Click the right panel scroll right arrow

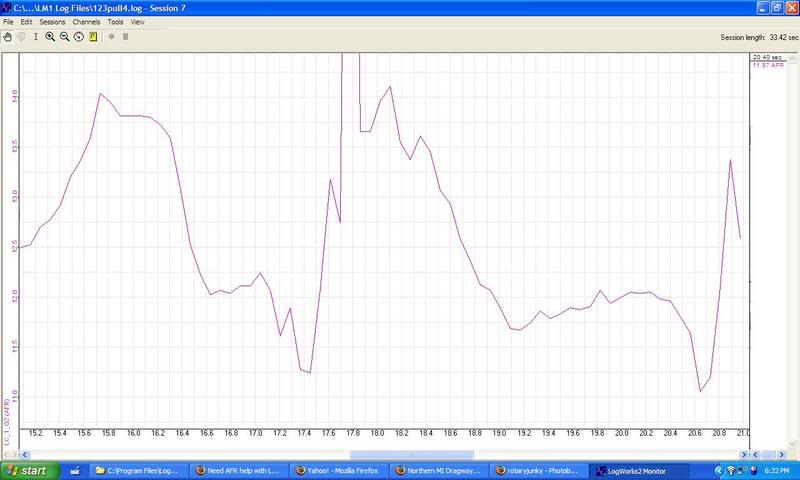pyautogui.click(x=782, y=454)
